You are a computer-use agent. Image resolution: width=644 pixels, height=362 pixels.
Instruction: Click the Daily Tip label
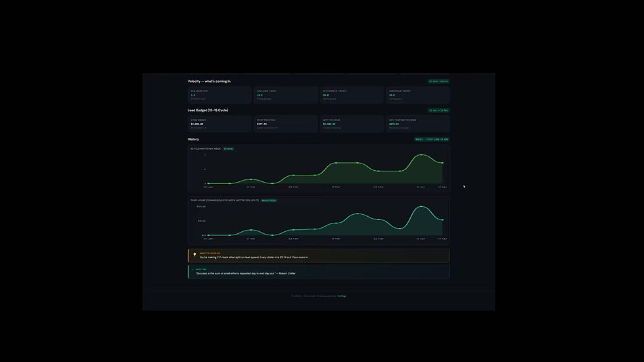click(201, 269)
